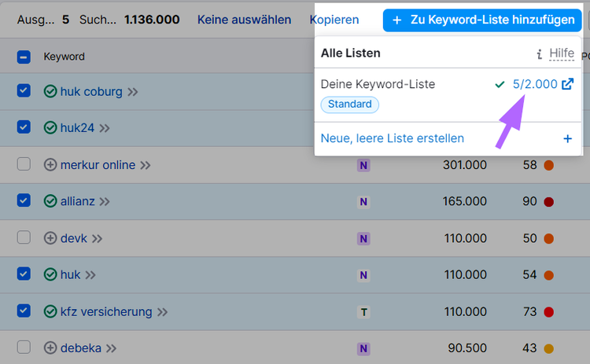Open the huk coburg keyword link

(x=91, y=92)
